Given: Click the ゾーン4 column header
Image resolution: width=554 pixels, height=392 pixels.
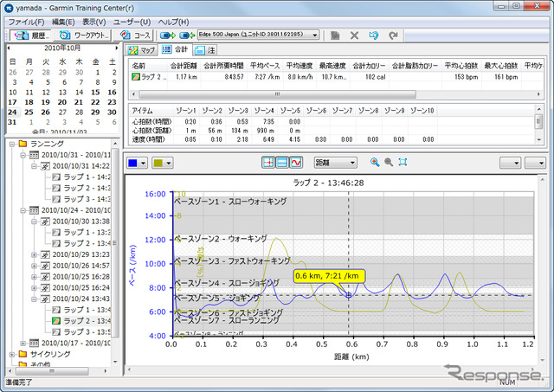Looking at the screenshot, I should coord(264,111).
